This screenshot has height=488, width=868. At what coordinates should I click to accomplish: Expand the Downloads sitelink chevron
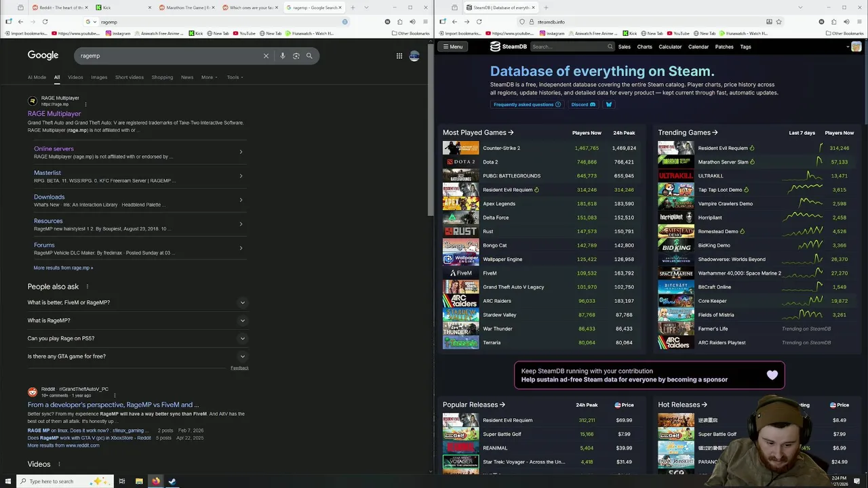(241, 200)
